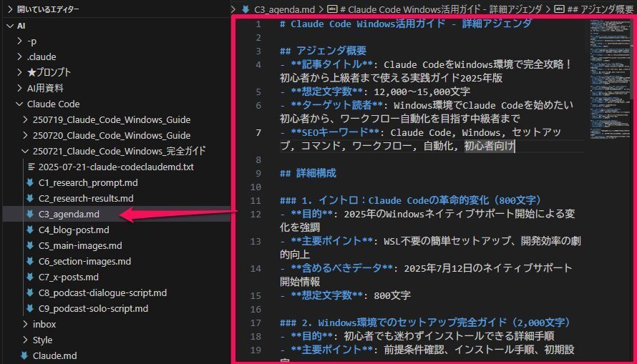
Task: Click the markdown icon beside C1_research_prompt.md
Action: (x=29, y=182)
